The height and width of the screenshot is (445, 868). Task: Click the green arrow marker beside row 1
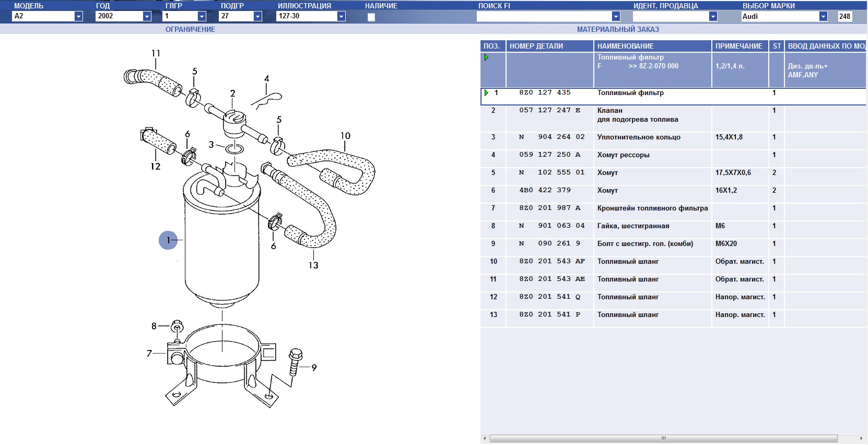tap(486, 93)
